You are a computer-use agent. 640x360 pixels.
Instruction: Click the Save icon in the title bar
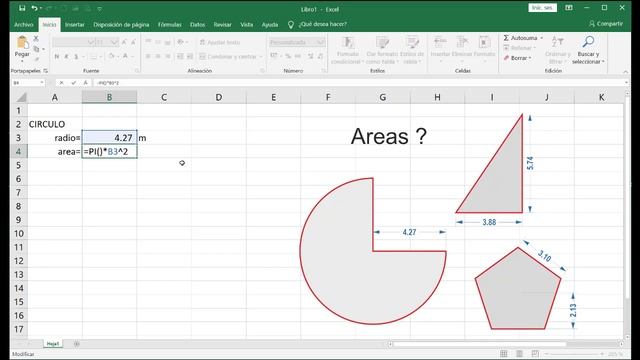(22, 8)
